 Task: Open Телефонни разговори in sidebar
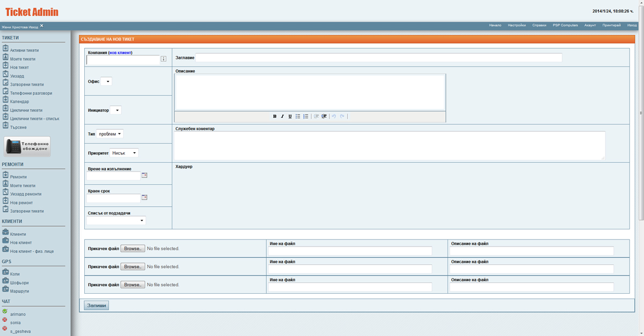click(31, 93)
